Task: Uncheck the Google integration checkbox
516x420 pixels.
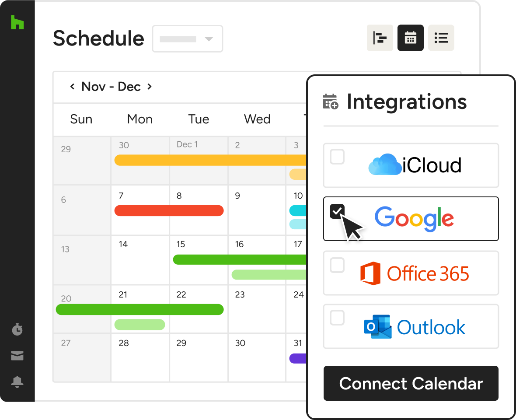Action: [337, 211]
